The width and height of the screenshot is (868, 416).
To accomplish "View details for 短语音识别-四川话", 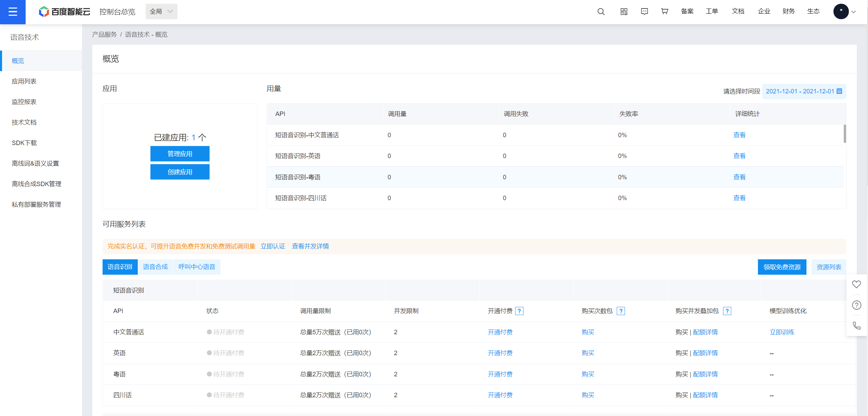I will [x=739, y=198].
